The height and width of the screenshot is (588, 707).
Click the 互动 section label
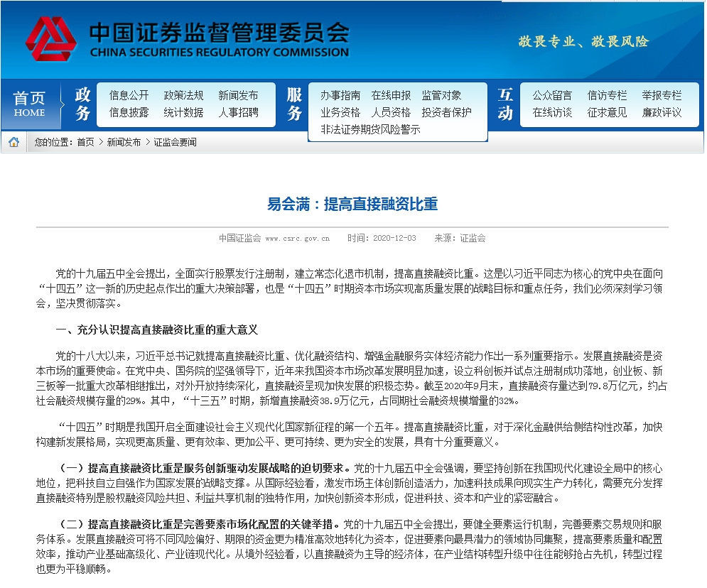[x=505, y=104]
